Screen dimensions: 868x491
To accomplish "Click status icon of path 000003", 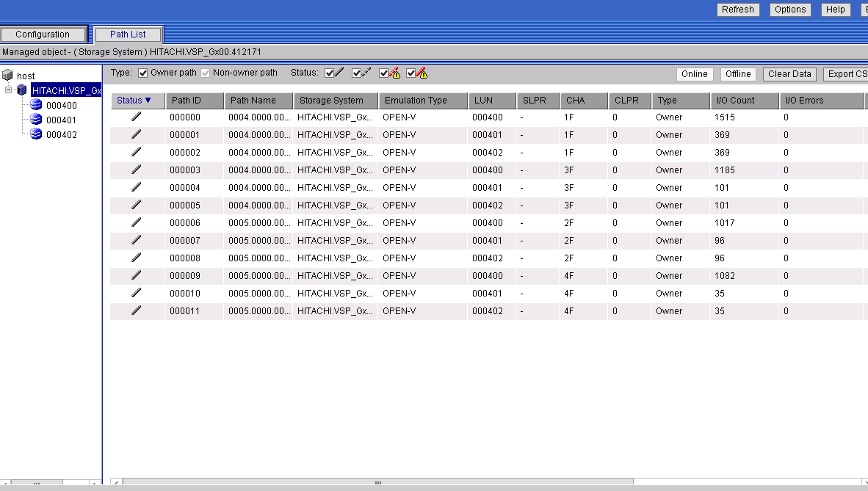I will (x=136, y=170).
